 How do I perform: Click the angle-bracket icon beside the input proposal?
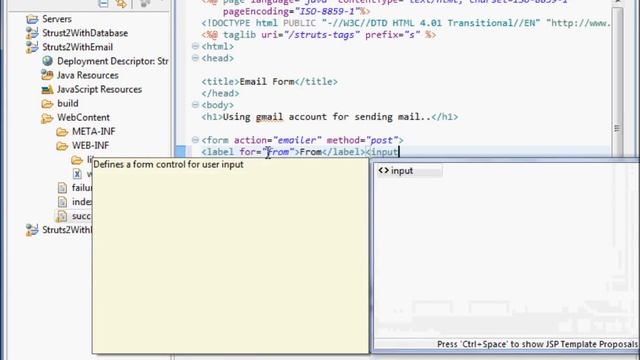(x=383, y=171)
